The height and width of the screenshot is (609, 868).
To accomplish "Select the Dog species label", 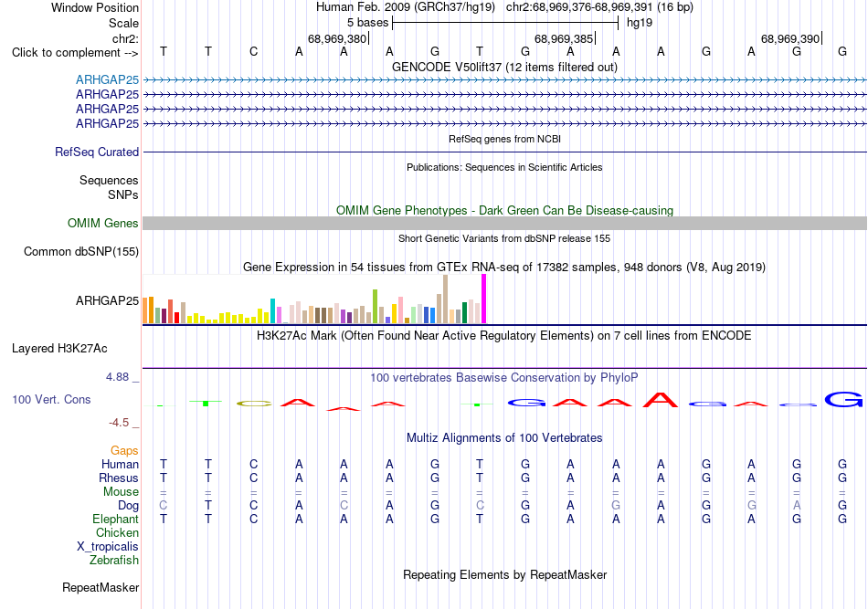I will [128, 505].
